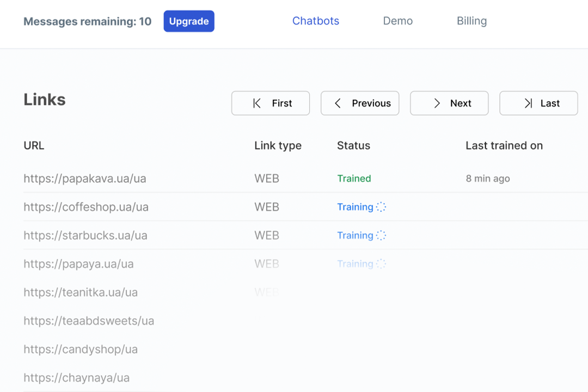Click the Upgrade button

coord(188,21)
